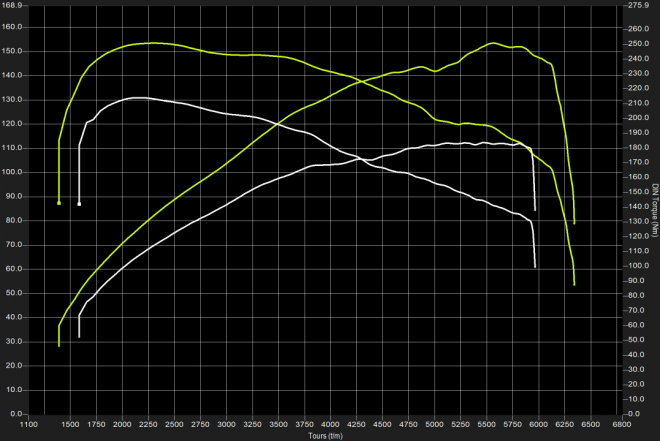Click the 3000 tick label on x-axis
Viewport: 660px width, 441px height.
click(226, 426)
